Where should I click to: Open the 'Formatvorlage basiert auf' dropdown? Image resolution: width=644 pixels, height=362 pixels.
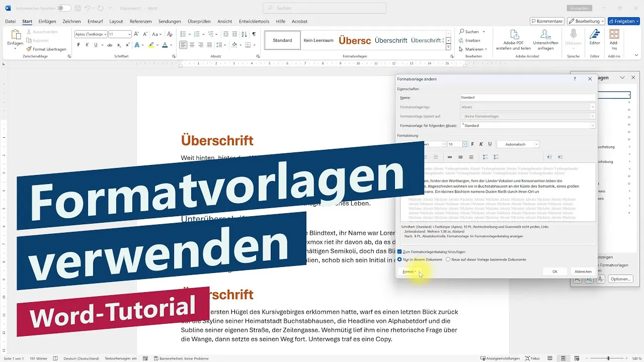pyautogui.click(x=592, y=116)
